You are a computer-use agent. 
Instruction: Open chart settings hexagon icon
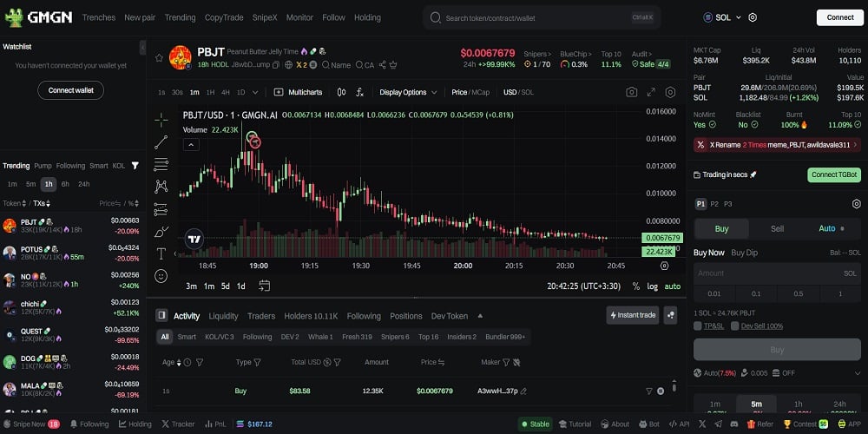pyautogui.click(x=670, y=92)
